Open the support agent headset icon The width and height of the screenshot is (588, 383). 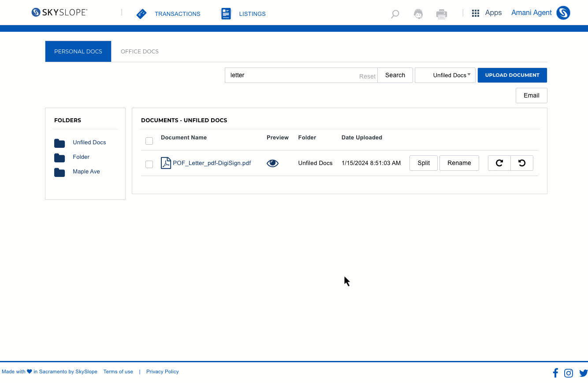[418, 14]
